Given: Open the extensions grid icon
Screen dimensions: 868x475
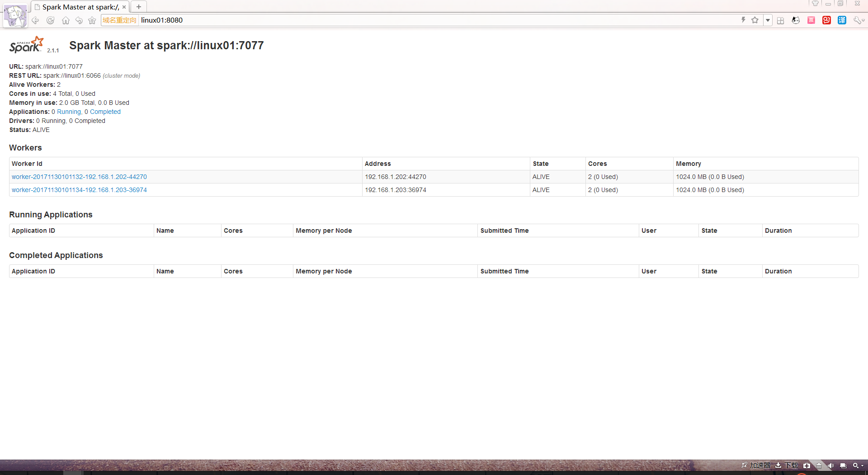Looking at the screenshot, I should (x=781, y=20).
